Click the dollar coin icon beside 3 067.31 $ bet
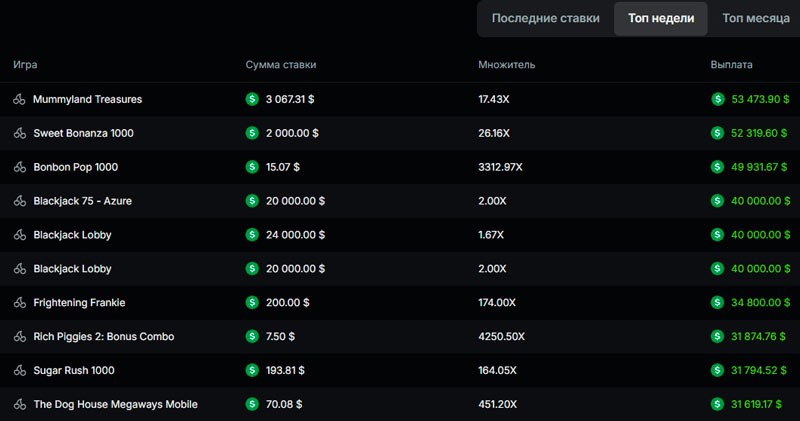The height and width of the screenshot is (421, 800). pyautogui.click(x=252, y=99)
